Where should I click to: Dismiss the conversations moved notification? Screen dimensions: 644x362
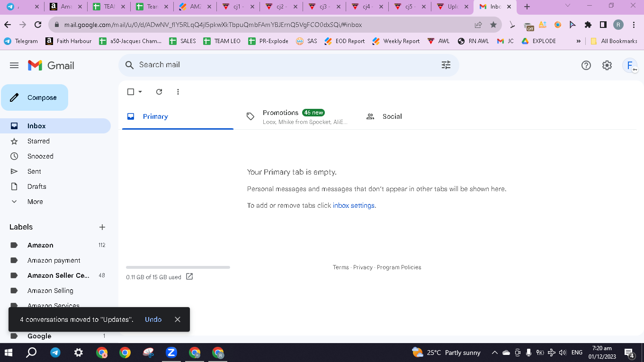click(178, 319)
